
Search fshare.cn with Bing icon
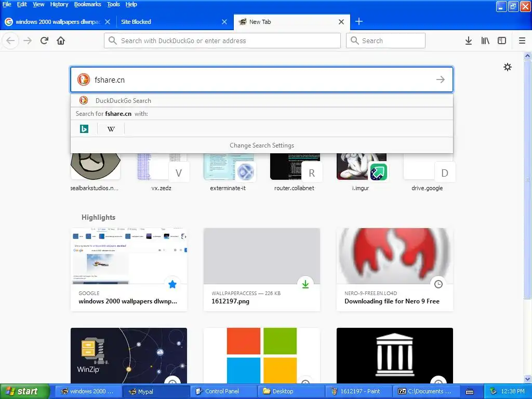click(84, 129)
